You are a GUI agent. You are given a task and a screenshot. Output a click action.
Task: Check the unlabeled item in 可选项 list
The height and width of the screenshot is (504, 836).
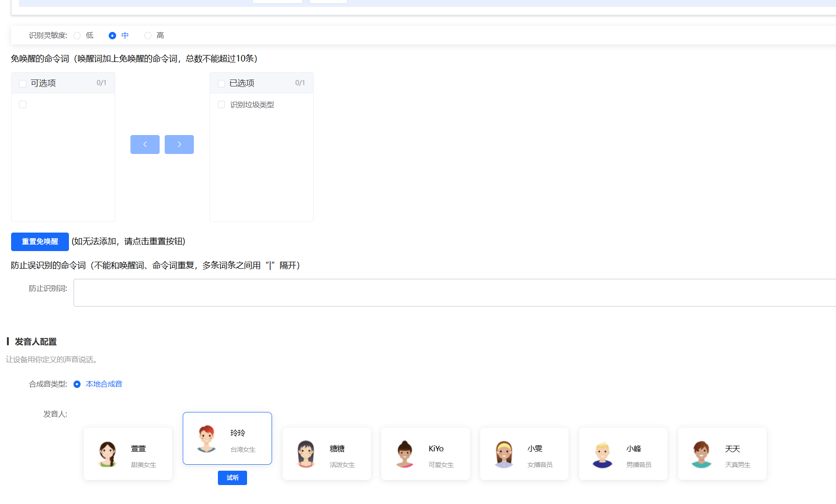(23, 104)
